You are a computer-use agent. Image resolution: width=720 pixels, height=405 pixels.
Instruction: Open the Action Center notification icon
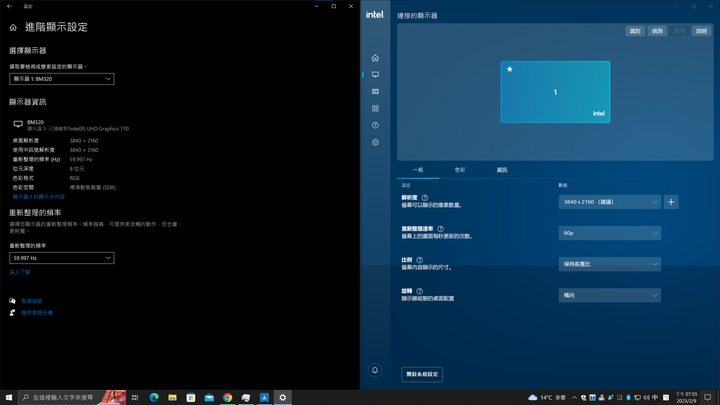(x=708, y=398)
